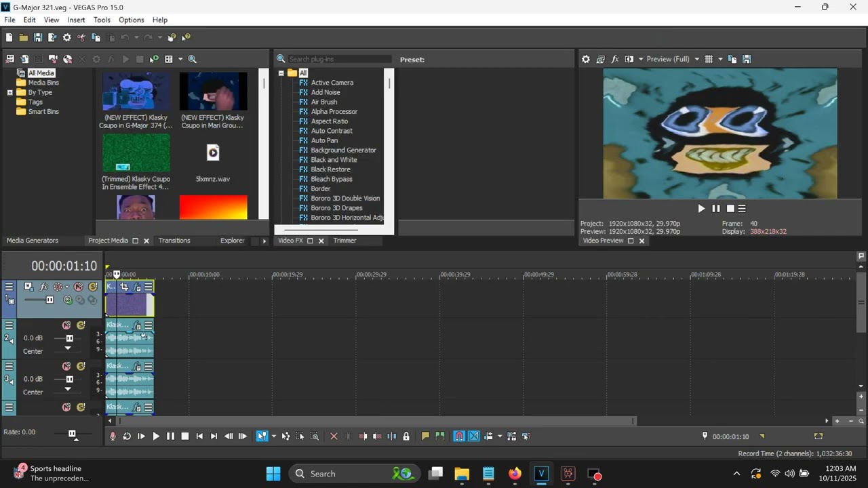Play from the Video Preview window

pos(701,209)
